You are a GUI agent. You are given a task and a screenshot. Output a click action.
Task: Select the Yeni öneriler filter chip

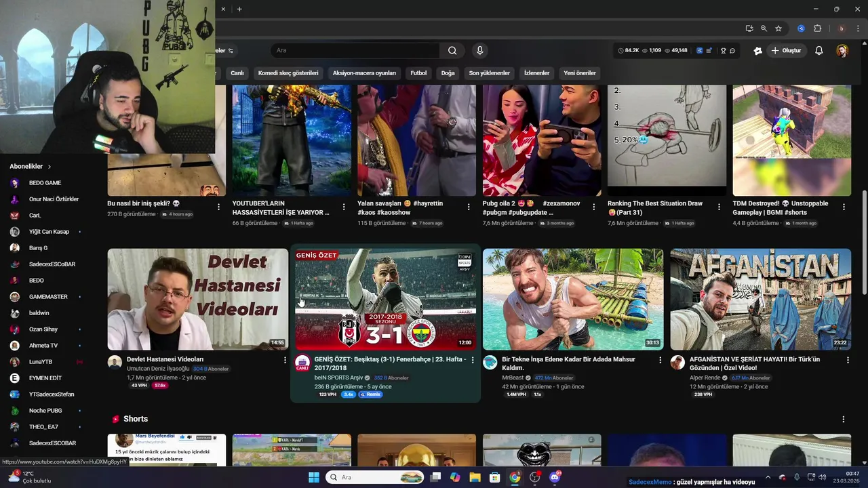[x=580, y=73]
